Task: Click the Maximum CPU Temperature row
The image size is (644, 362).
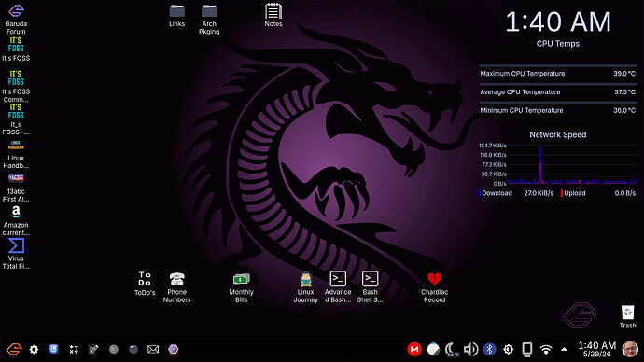Action: click(x=558, y=74)
